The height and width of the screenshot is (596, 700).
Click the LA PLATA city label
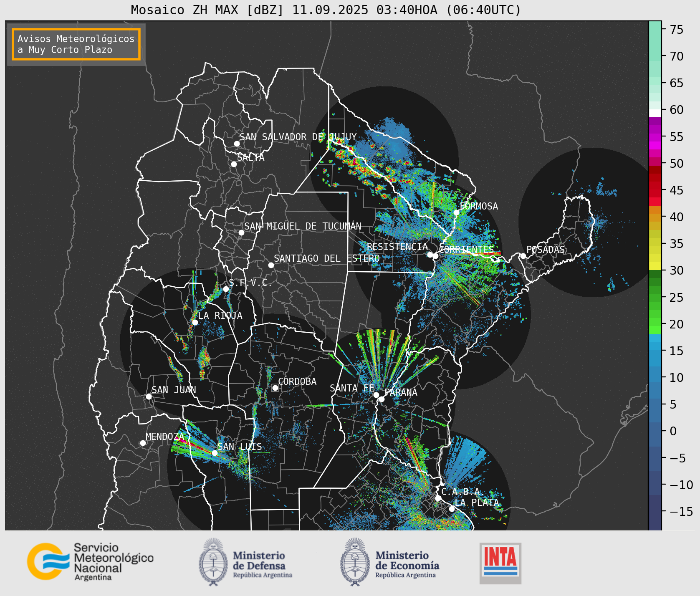click(477, 503)
